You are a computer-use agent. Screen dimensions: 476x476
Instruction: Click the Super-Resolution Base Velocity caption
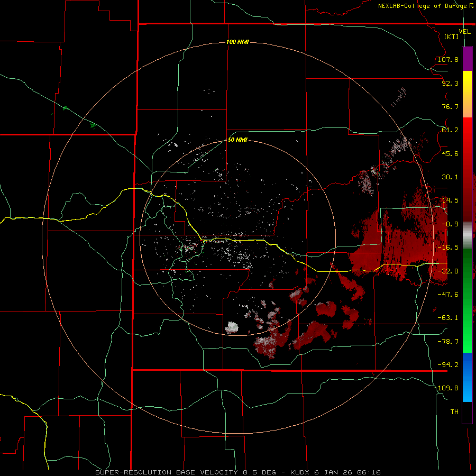(238, 472)
